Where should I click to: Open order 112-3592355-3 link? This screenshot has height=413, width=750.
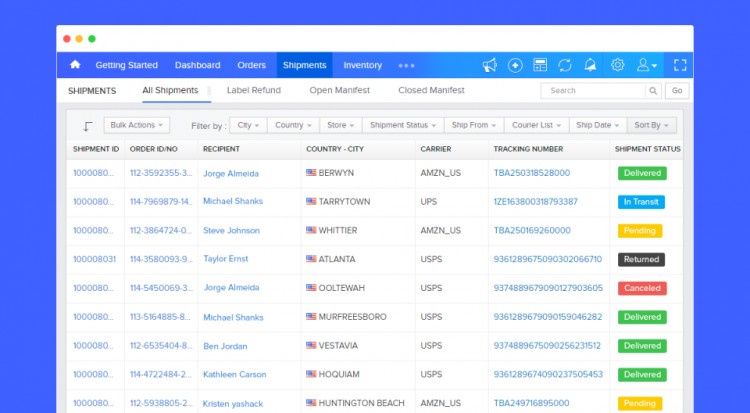(161, 173)
